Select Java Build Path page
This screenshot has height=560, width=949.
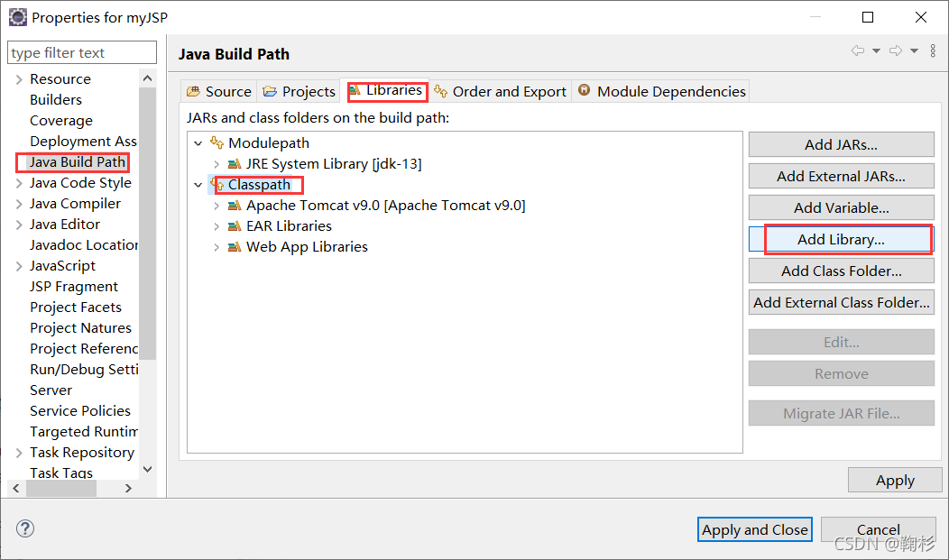pos(78,162)
